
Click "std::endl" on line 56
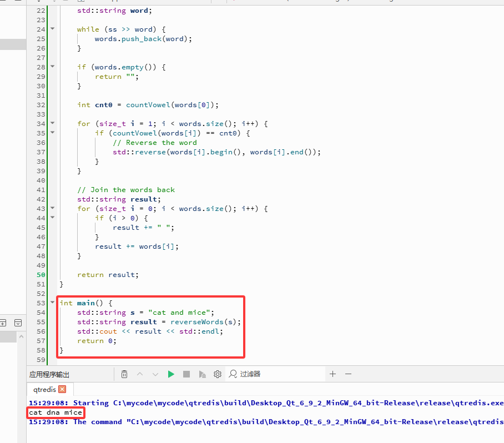[199, 331]
